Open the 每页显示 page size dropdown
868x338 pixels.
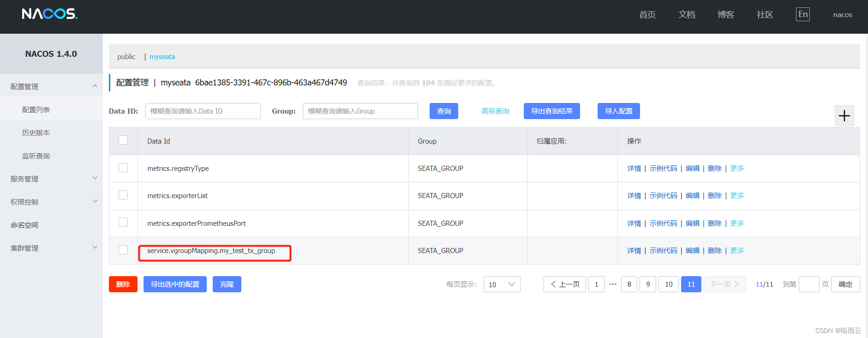pos(502,284)
